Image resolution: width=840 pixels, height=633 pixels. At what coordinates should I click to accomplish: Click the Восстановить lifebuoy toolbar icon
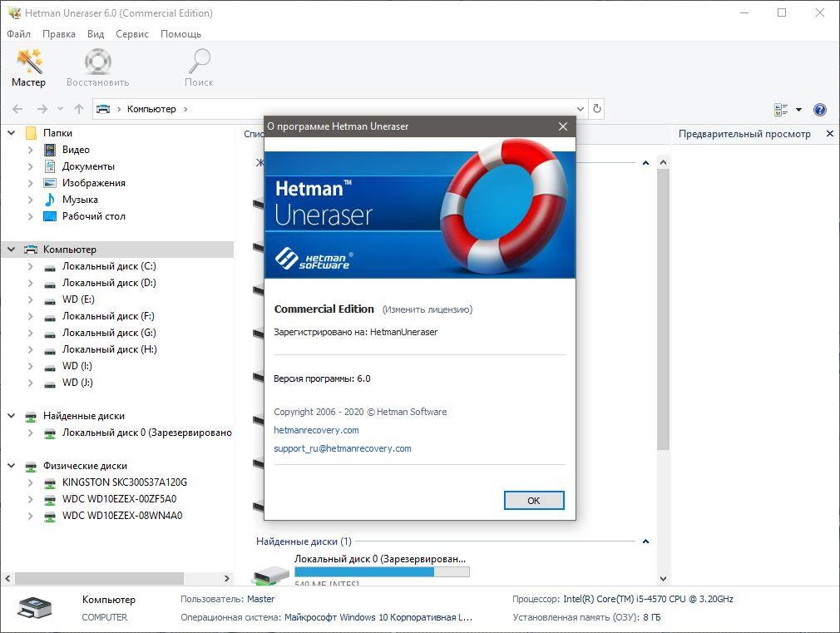pos(98,61)
